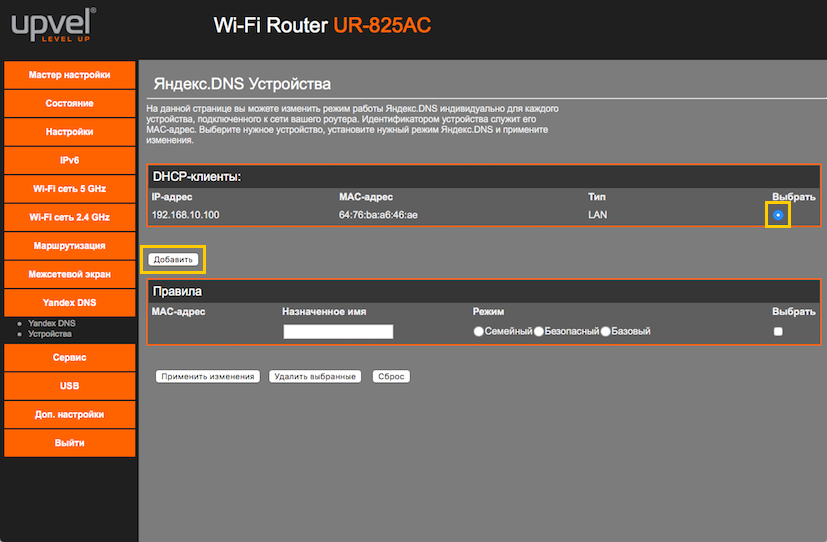Click Выйти to log out
The image size is (827, 542).
click(70, 442)
